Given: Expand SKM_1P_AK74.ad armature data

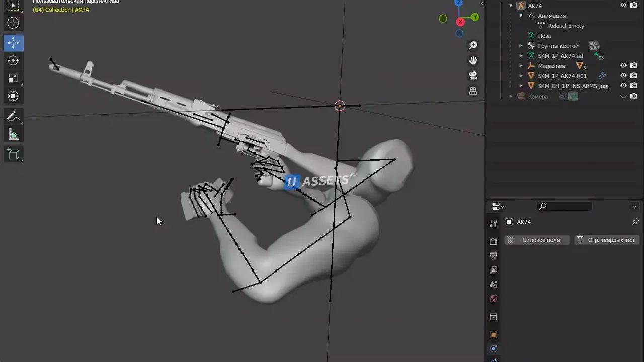Looking at the screenshot, I should coord(521,56).
